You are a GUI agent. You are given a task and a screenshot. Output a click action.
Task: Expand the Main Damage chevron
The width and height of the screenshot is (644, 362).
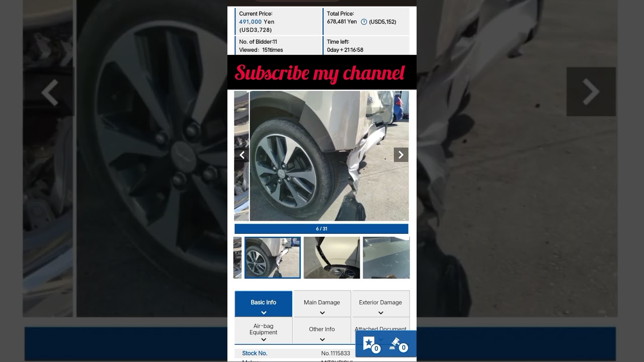(322, 313)
